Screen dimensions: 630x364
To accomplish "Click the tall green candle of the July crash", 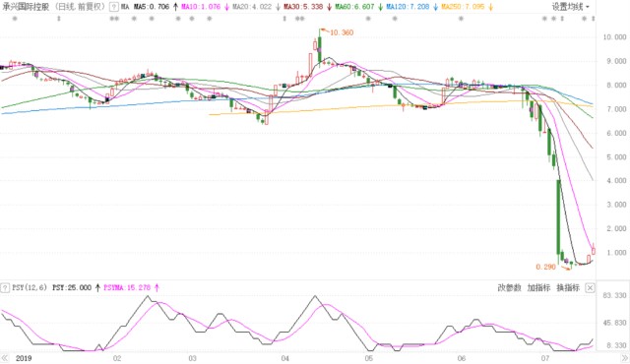I will tap(558, 216).
